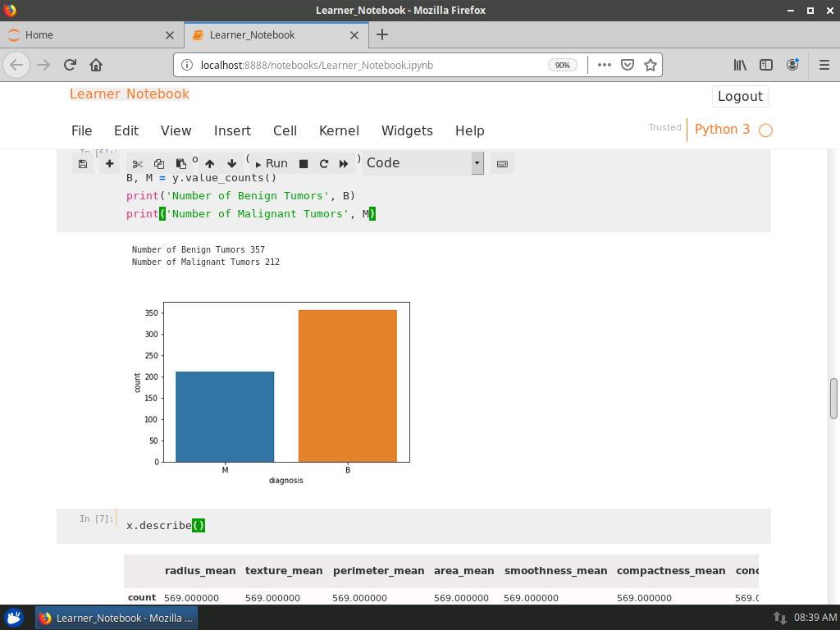The image size is (840, 630).
Task: Go forward with the browser forward arrow
Action: click(43, 66)
